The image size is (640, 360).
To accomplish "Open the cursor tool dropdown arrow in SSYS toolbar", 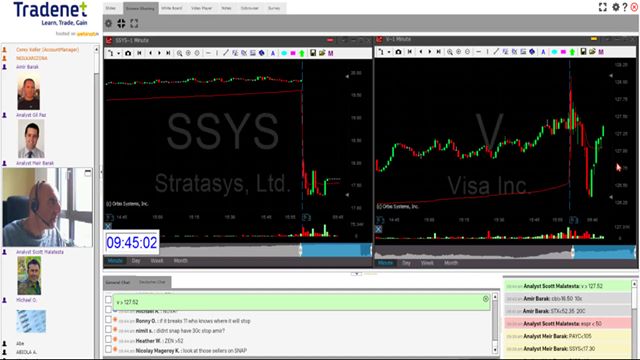I will [x=119, y=53].
